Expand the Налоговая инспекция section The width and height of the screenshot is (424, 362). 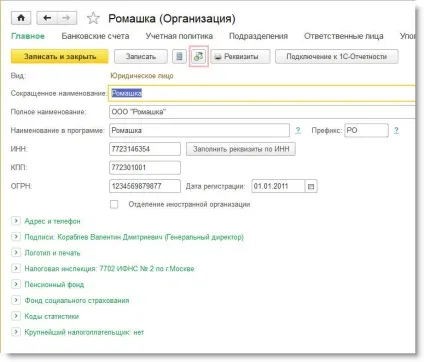(x=16, y=268)
